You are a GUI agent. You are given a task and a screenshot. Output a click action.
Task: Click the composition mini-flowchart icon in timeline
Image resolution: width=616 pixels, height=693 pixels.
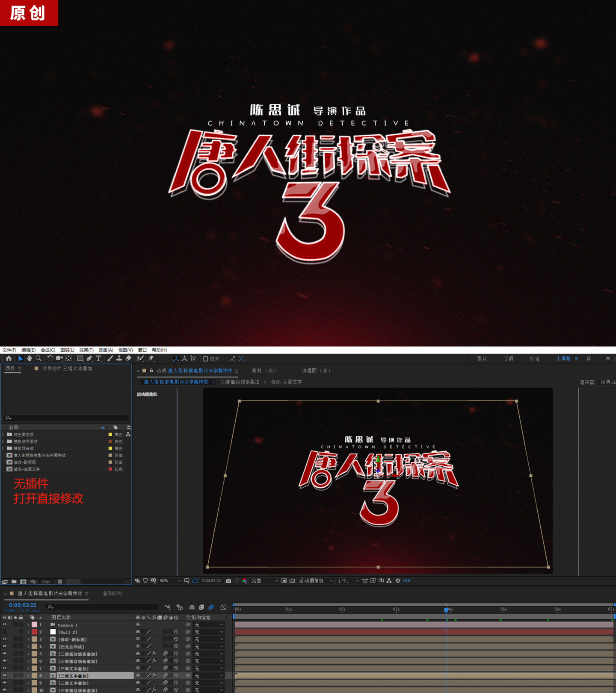pyautogui.click(x=167, y=607)
